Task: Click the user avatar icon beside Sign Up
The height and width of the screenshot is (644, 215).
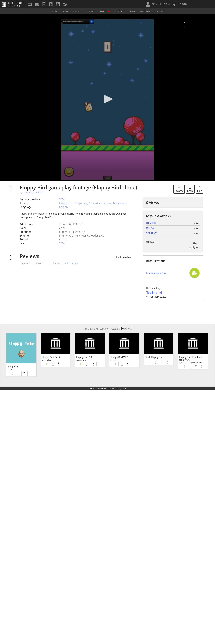Action: pos(148,4)
